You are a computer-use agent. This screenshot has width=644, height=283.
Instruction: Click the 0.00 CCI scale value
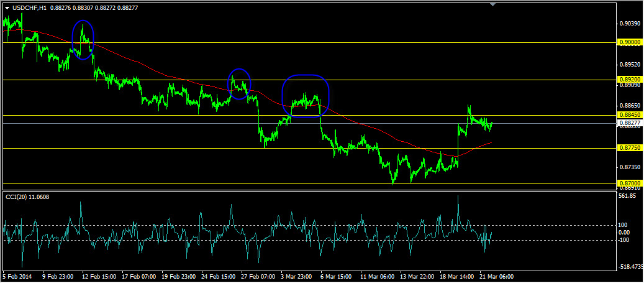pyautogui.click(x=624, y=233)
